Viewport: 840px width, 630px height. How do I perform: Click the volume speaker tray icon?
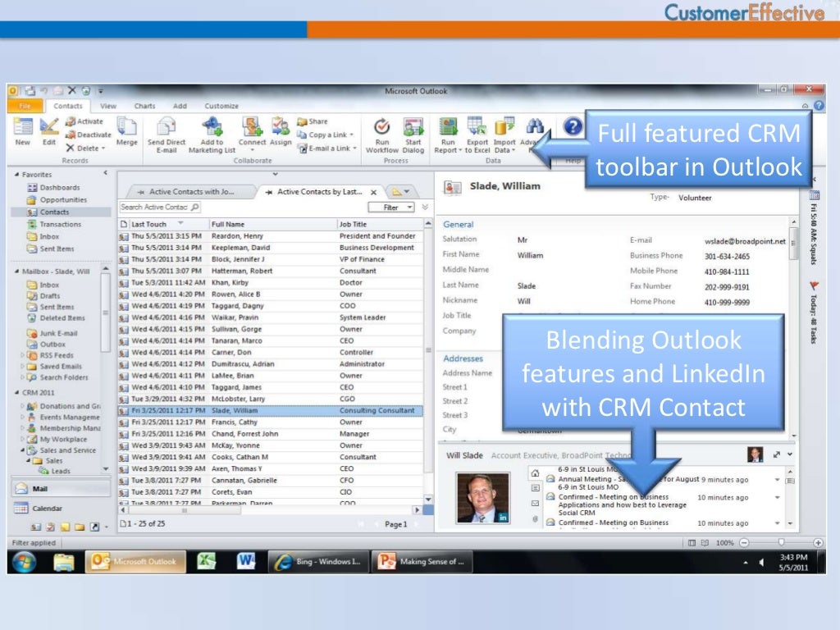point(762,563)
